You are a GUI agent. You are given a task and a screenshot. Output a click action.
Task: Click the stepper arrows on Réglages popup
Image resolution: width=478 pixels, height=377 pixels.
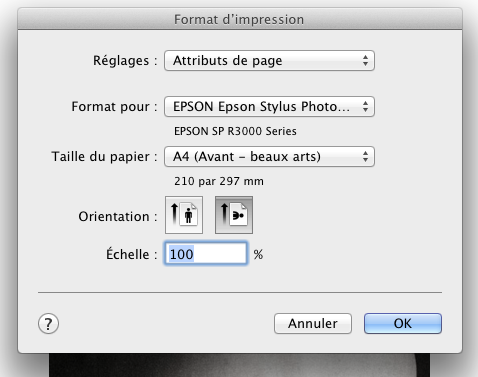(365, 61)
